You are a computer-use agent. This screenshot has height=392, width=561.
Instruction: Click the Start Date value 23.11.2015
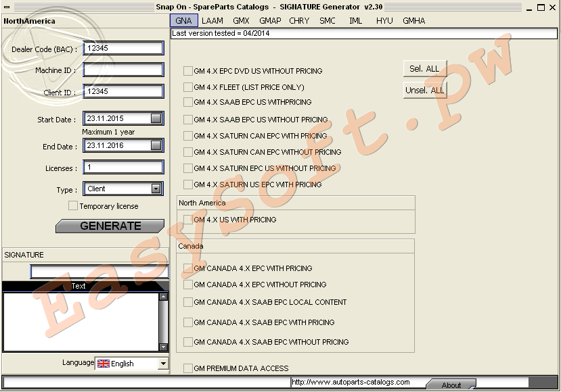105,118
